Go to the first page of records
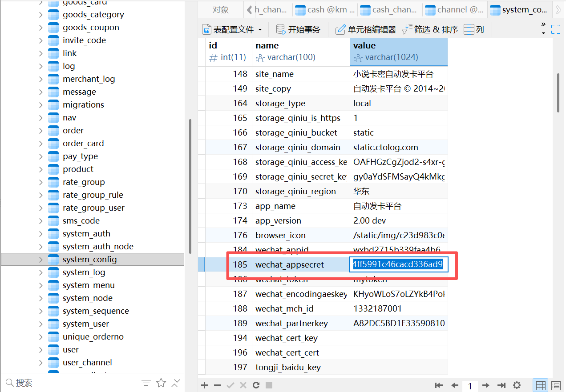 [x=439, y=385]
